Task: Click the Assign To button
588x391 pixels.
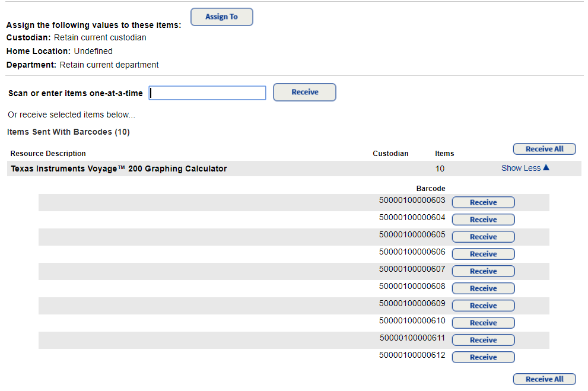Action: [221, 17]
